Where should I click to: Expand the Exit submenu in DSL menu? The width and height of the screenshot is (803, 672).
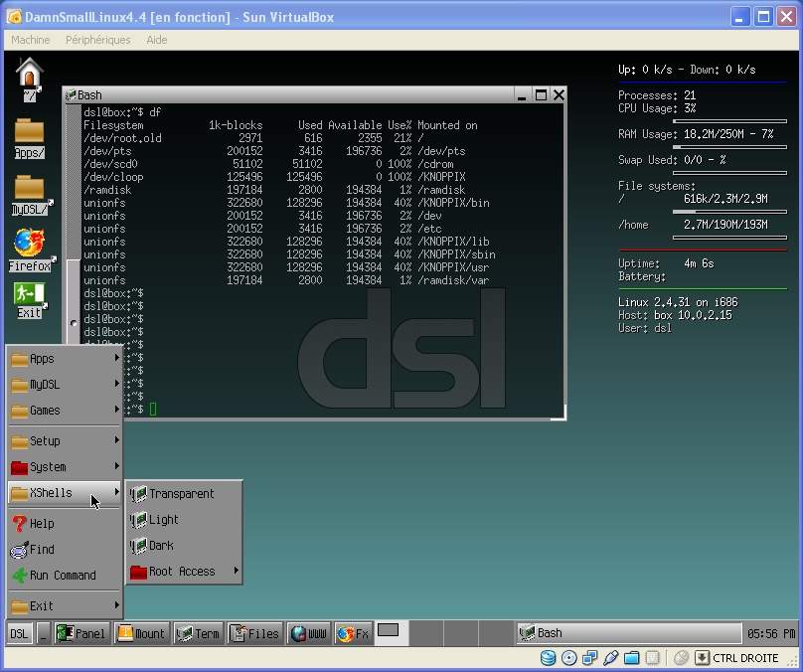[65, 606]
